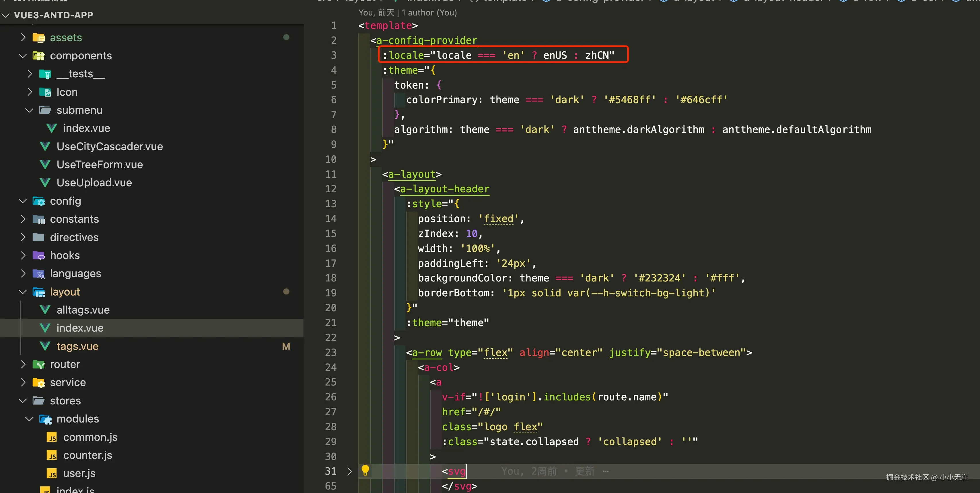Click the router folder icon

coord(38,364)
